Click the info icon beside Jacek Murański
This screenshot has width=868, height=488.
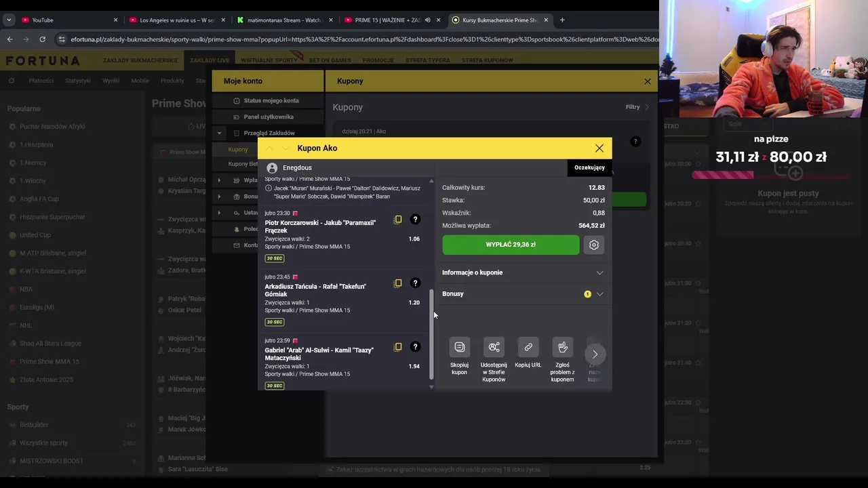tap(269, 188)
